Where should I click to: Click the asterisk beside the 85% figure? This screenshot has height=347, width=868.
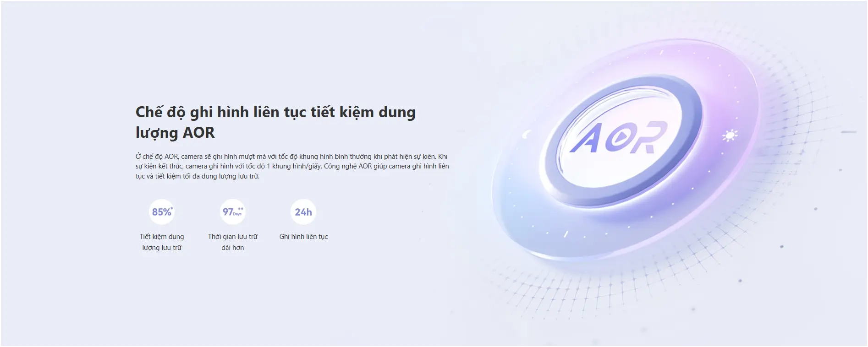(172, 208)
